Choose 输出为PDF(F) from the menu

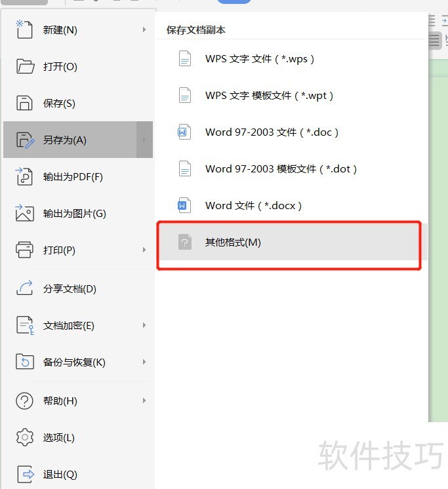(x=78, y=176)
